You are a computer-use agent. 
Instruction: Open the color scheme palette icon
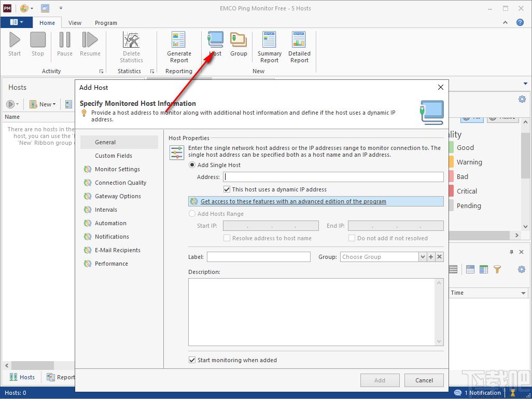(x=24, y=8)
